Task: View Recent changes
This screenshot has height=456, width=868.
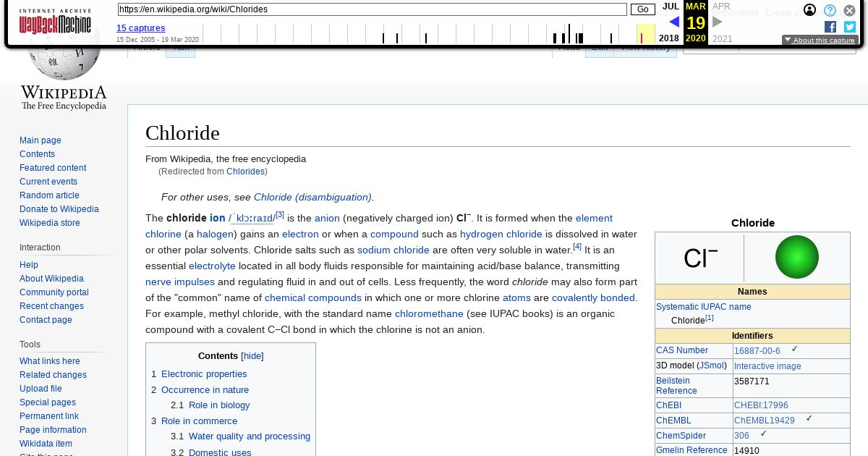Action: pos(51,306)
